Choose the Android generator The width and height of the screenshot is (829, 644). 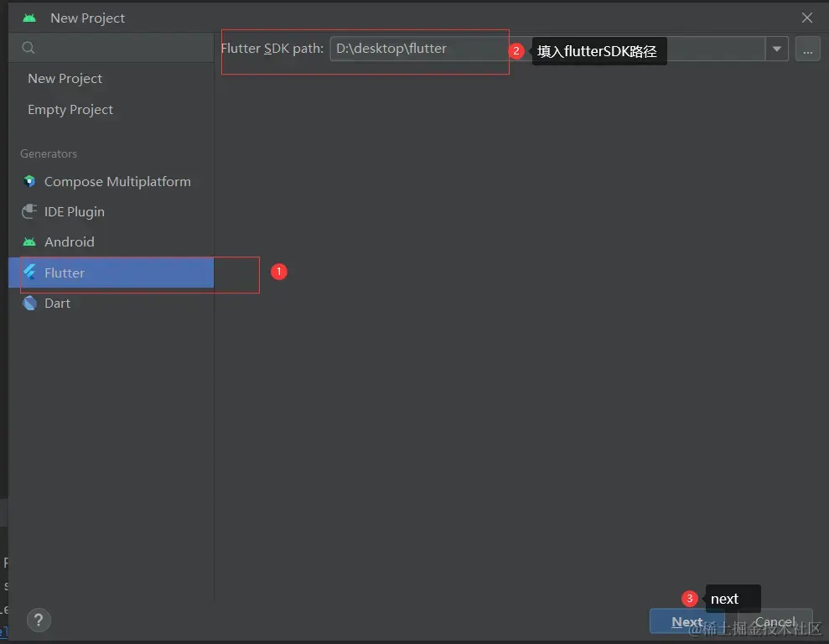coord(111,241)
